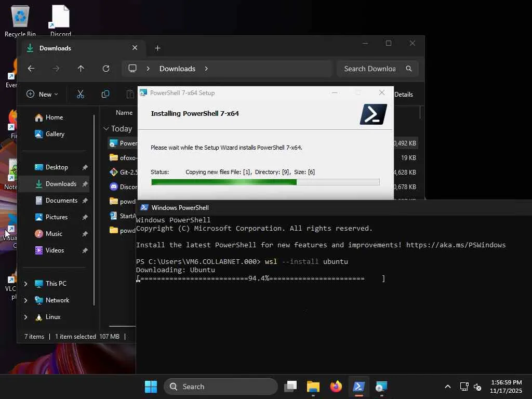Expand This PC in navigation pane

pos(25,284)
